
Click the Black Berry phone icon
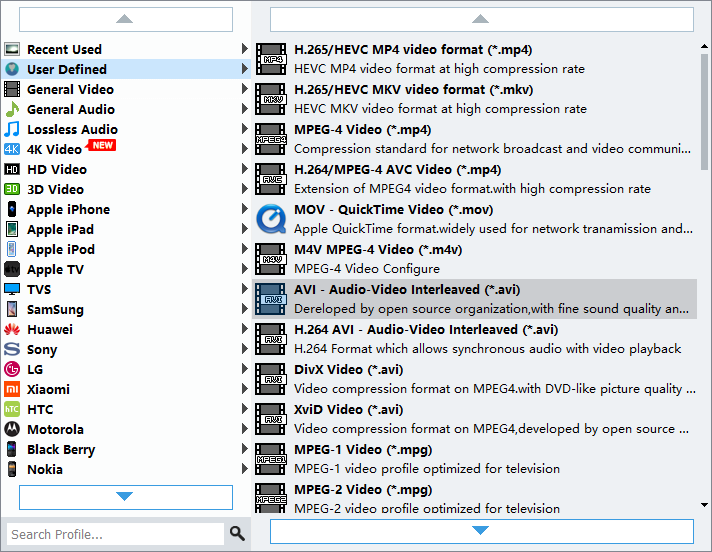pos(12,449)
